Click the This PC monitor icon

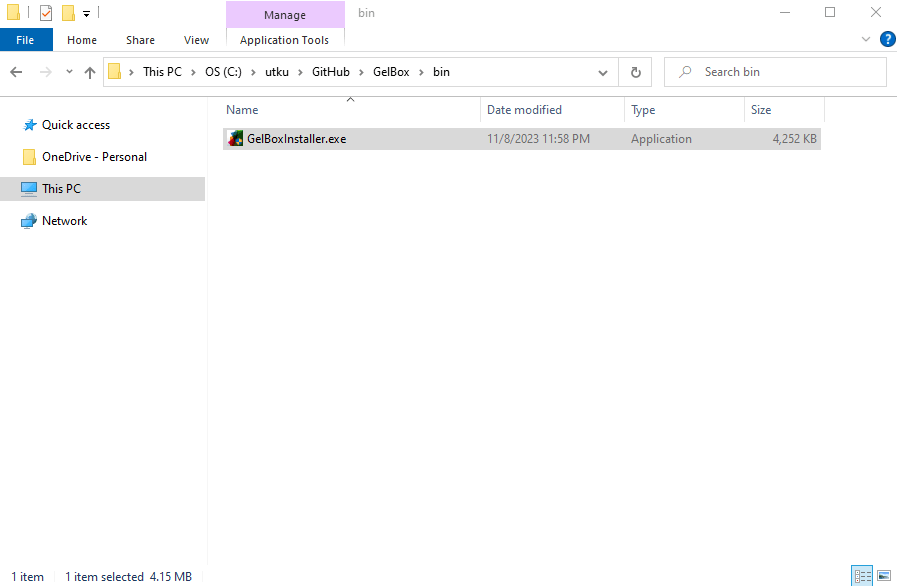click(29, 189)
